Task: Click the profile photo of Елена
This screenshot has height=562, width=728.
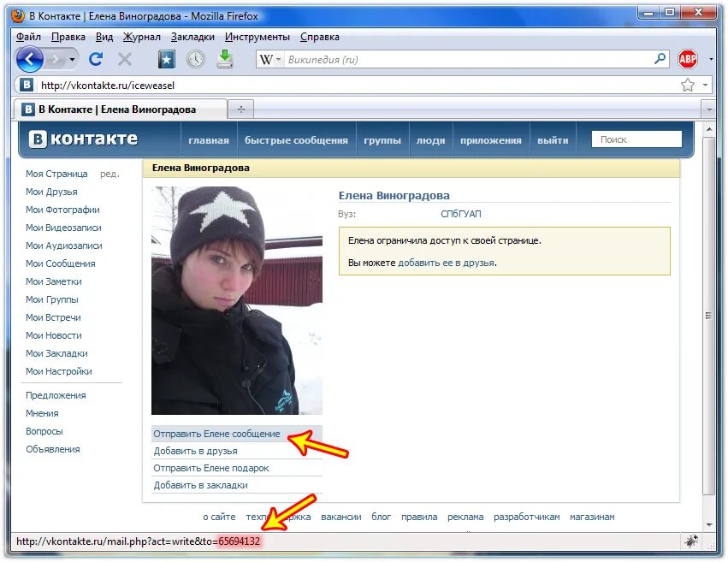Action: point(237,300)
